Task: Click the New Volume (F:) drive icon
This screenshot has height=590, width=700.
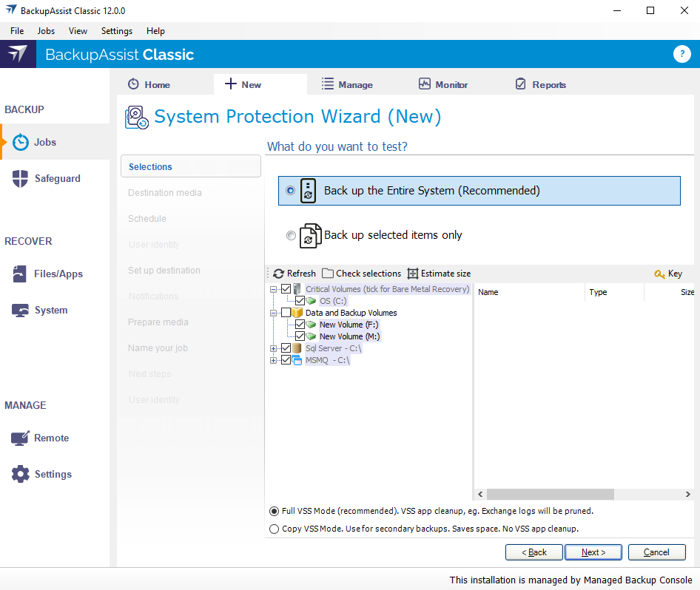Action: pos(312,325)
